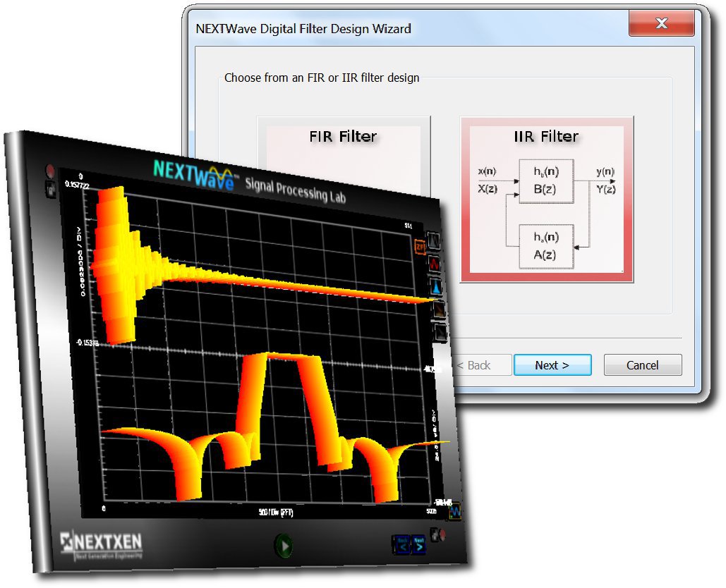Viewport: 726px width, 588px height.
Task: Click the NEXTWave logo in the lab panel header
Action: pyautogui.click(x=195, y=176)
